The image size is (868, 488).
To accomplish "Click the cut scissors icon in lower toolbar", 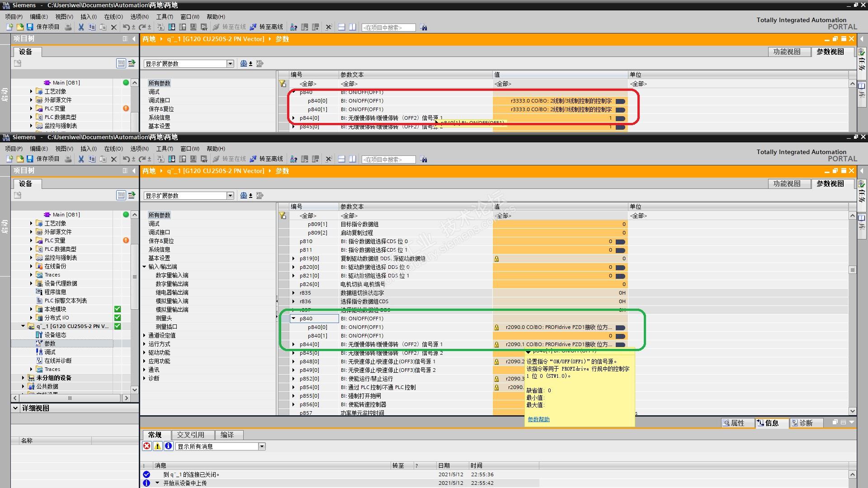I will tap(81, 159).
